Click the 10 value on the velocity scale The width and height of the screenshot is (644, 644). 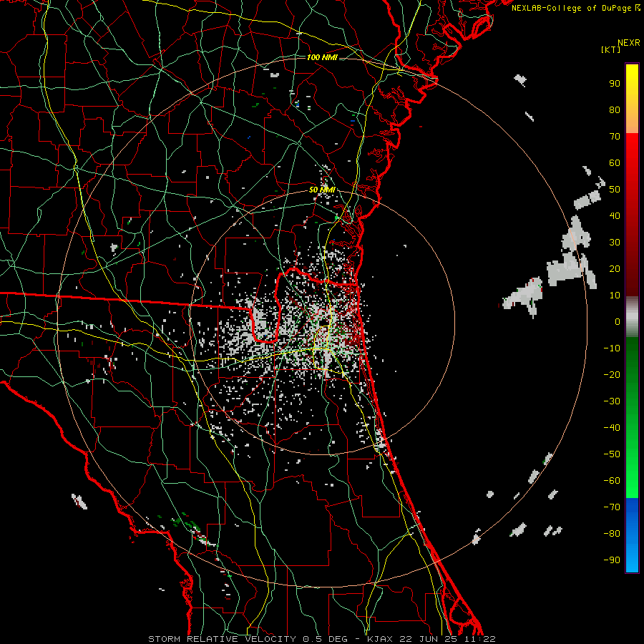tap(615, 296)
